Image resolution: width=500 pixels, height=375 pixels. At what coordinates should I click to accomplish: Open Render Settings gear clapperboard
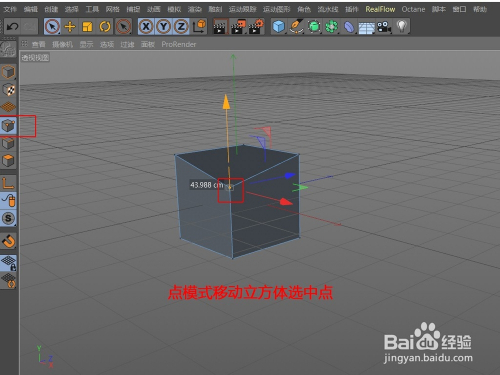click(256, 26)
